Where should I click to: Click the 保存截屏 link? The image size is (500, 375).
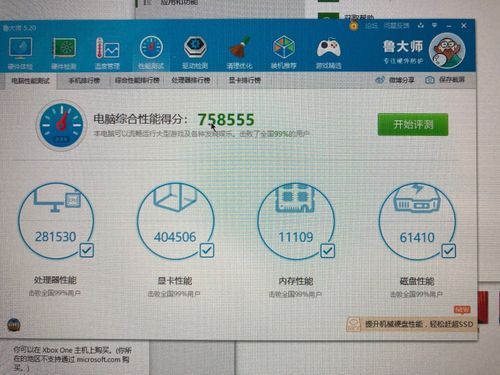coord(452,80)
